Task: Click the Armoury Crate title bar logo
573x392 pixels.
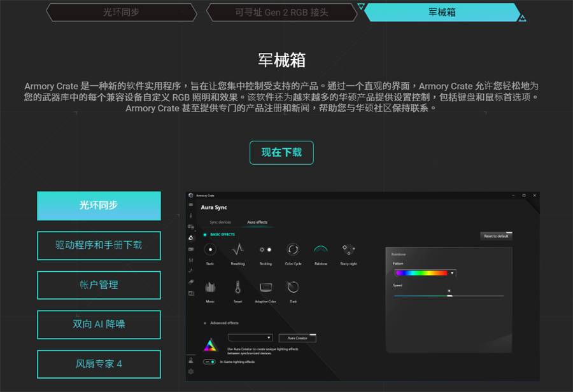Action: pyautogui.click(x=191, y=195)
